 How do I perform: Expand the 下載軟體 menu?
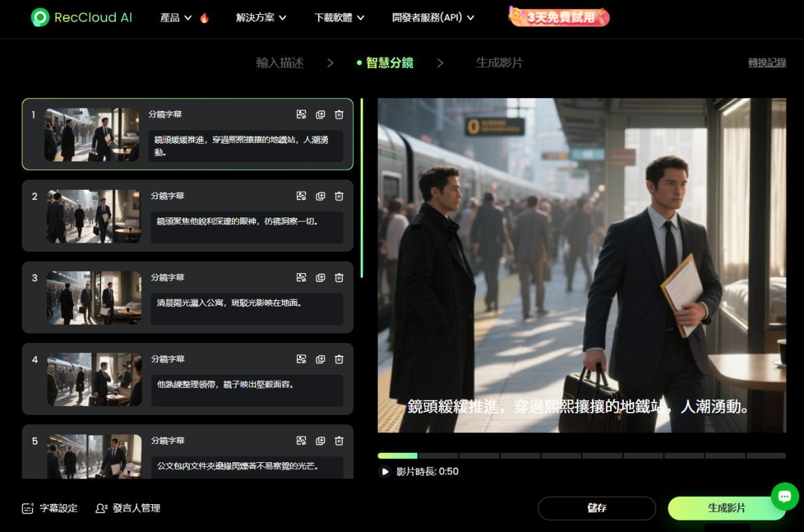339,18
